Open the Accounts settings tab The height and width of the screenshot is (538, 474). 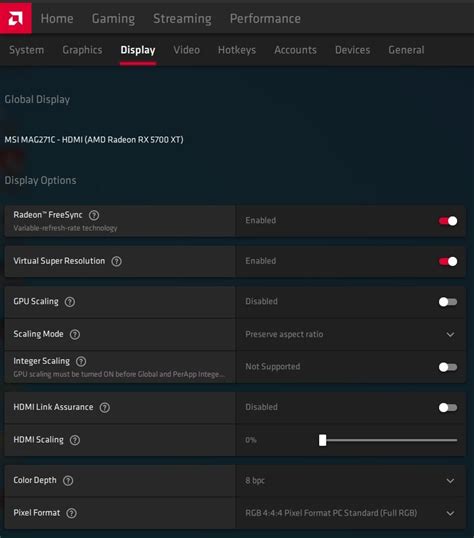tap(296, 50)
